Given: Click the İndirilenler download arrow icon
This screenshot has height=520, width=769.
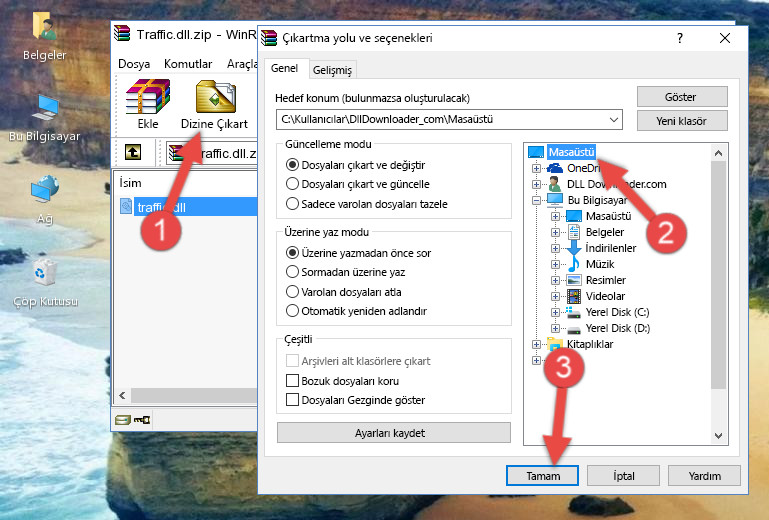Looking at the screenshot, I should click(x=573, y=248).
